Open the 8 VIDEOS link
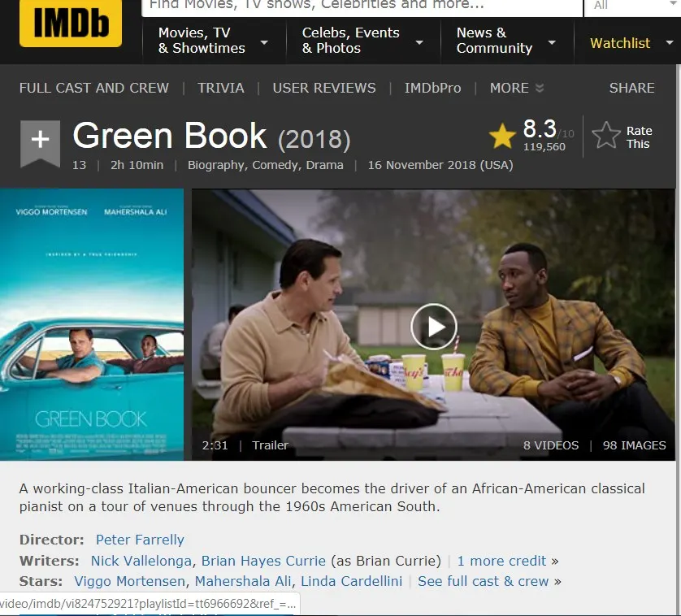 click(x=551, y=445)
